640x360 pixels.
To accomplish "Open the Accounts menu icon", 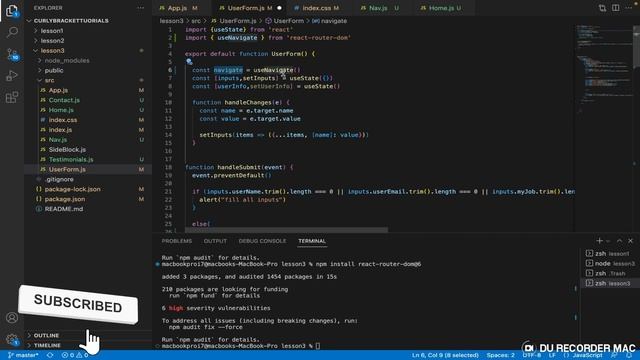I will pyautogui.click(x=12, y=317).
